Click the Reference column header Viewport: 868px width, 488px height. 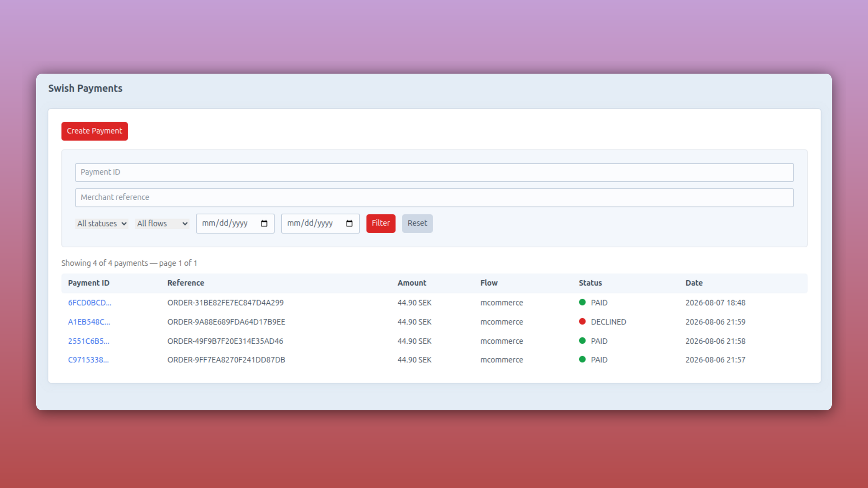click(186, 283)
